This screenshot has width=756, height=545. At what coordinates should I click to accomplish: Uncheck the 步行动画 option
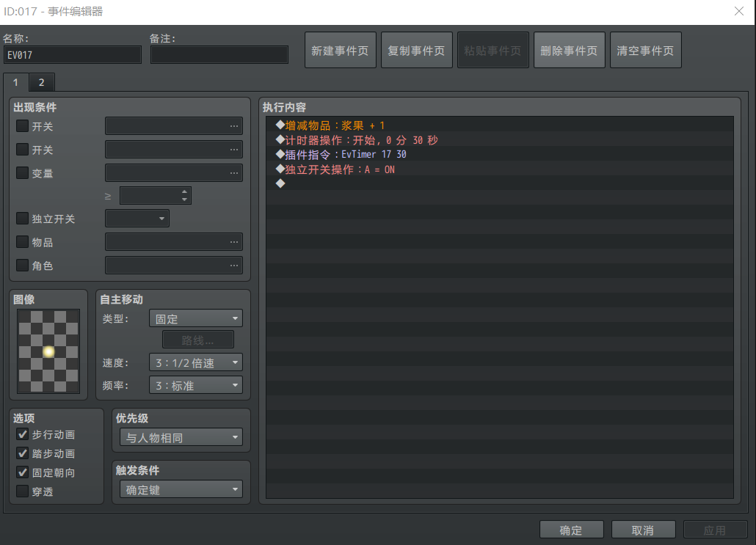click(x=22, y=434)
